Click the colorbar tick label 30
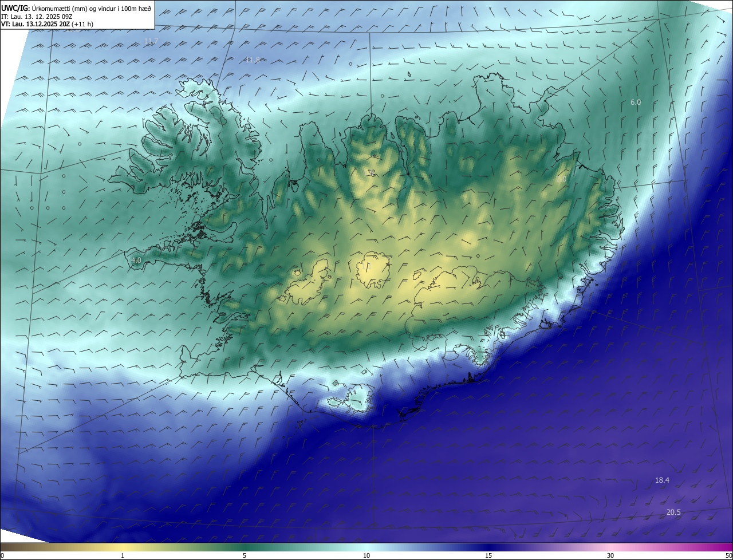 click(610, 555)
